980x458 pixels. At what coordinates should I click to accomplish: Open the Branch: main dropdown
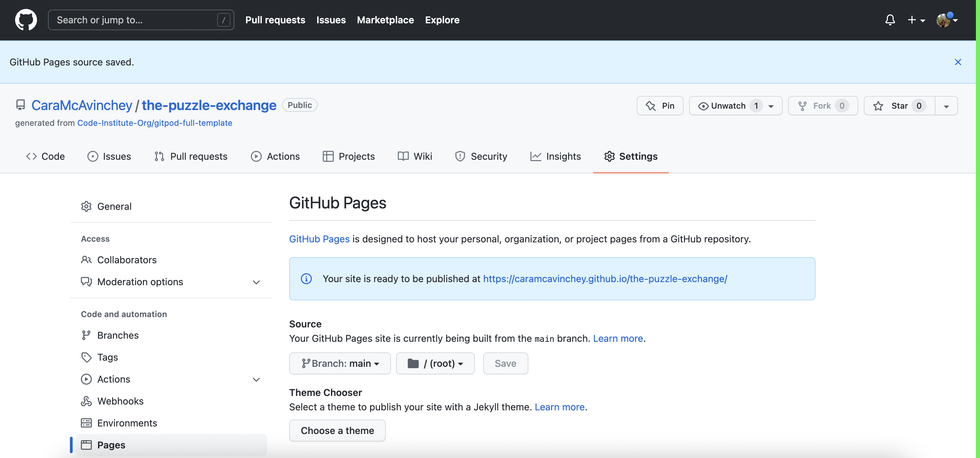340,363
